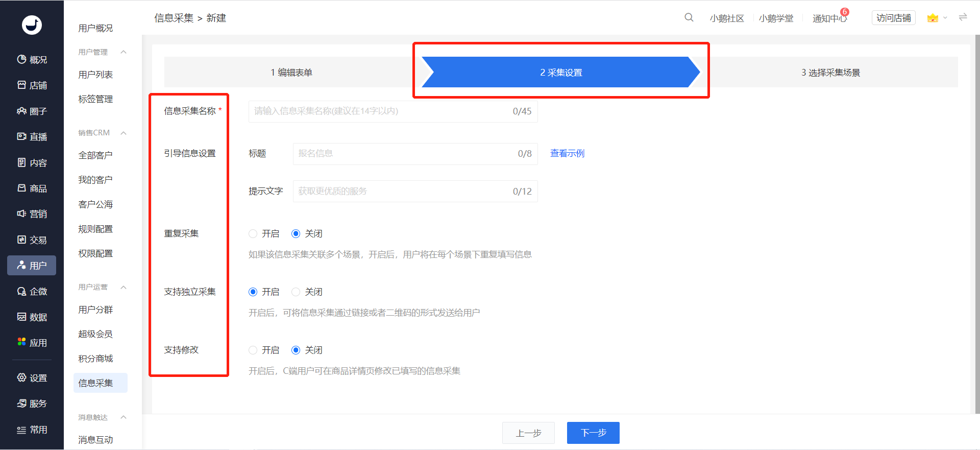Select step 2 采集设置

pyautogui.click(x=561, y=73)
